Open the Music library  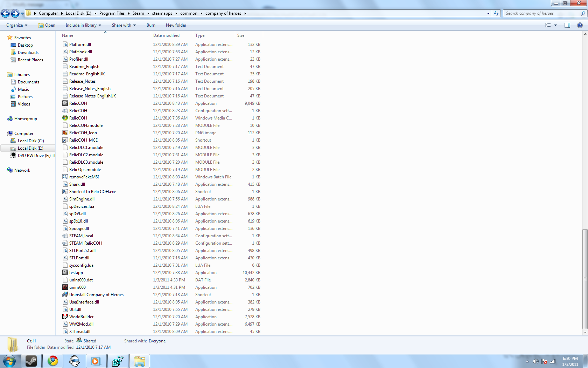[x=23, y=89]
